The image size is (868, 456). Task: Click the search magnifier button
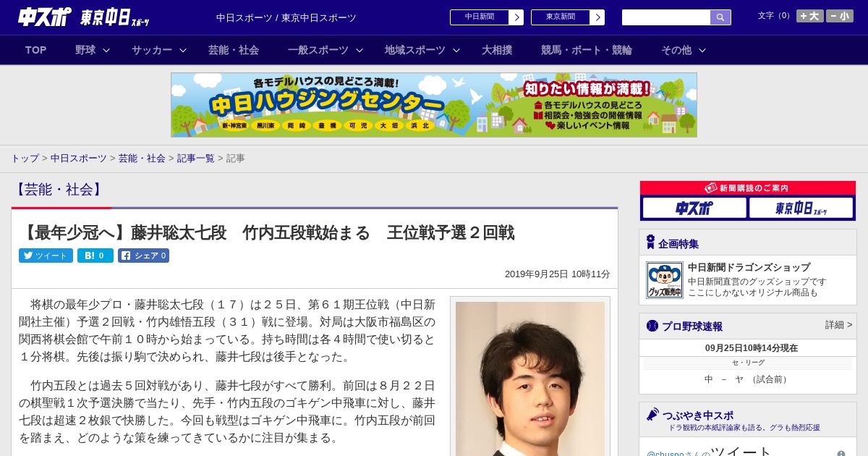[x=720, y=17]
